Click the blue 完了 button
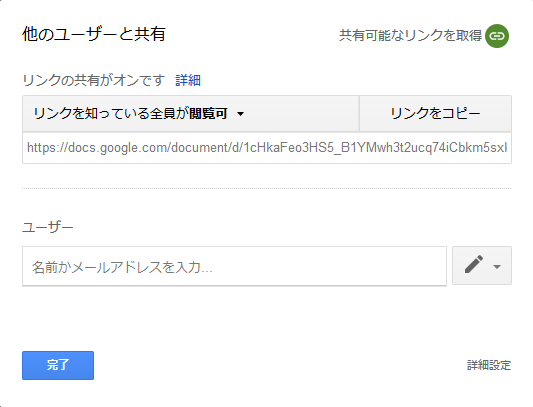533x407 pixels. click(x=58, y=365)
